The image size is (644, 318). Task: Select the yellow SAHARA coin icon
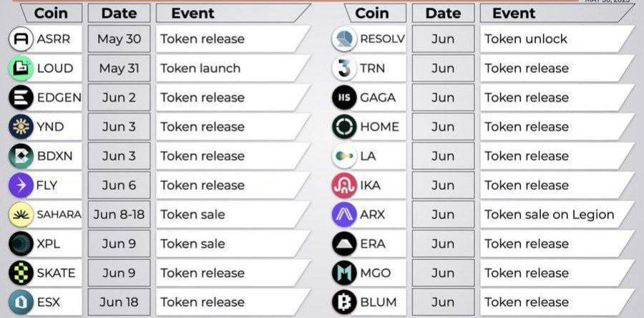pos(21,214)
